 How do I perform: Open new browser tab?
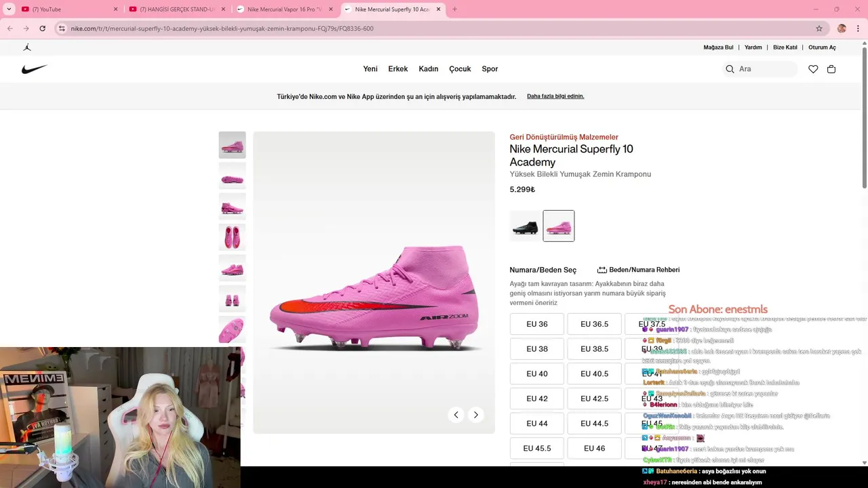click(454, 9)
